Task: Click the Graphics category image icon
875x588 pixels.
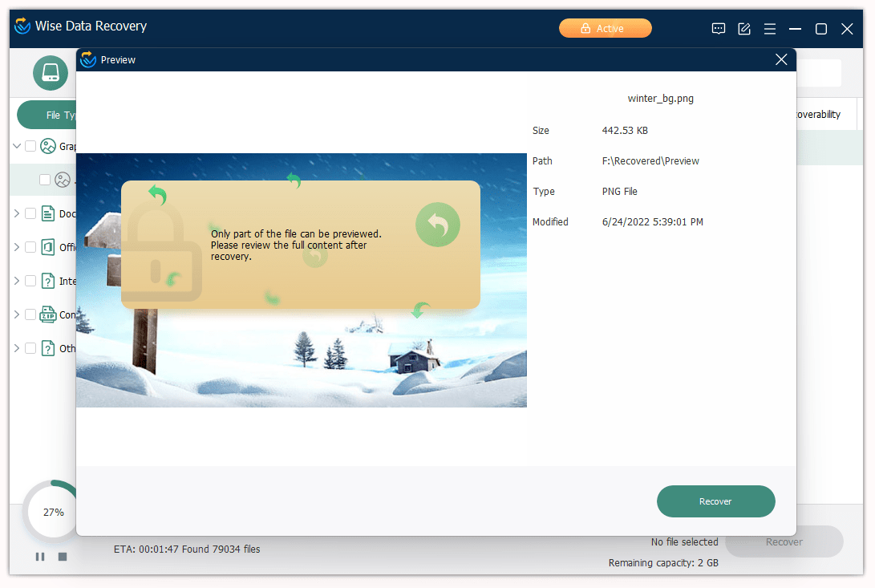Action: 48,146
